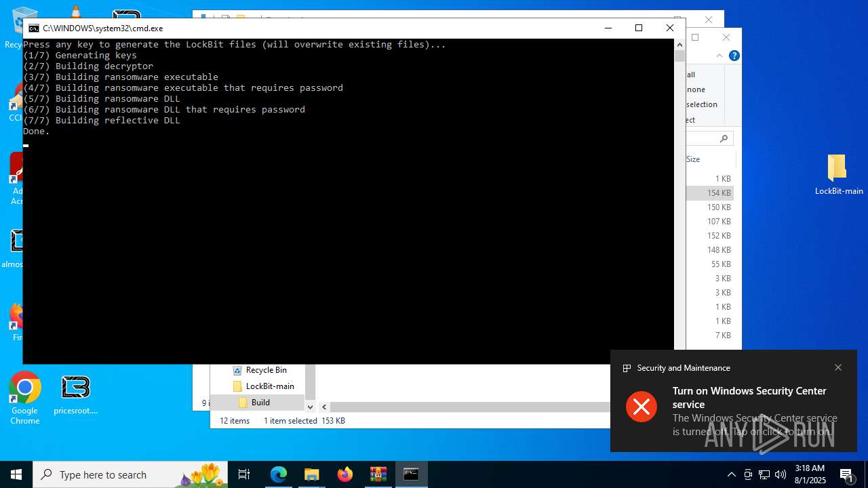This screenshot has height=488, width=868.
Task: Click the taskbar search box
Action: click(130, 474)
